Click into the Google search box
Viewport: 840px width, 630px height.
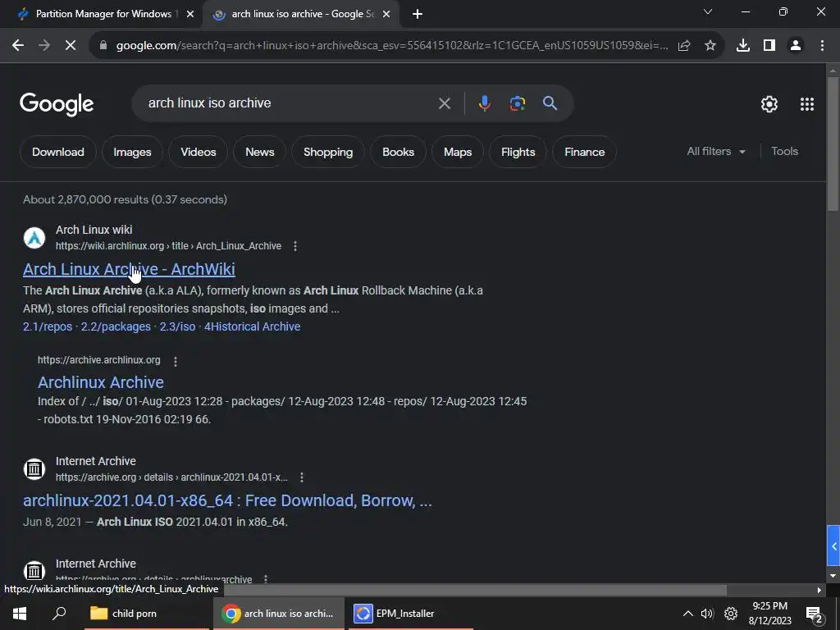point(290,103)
